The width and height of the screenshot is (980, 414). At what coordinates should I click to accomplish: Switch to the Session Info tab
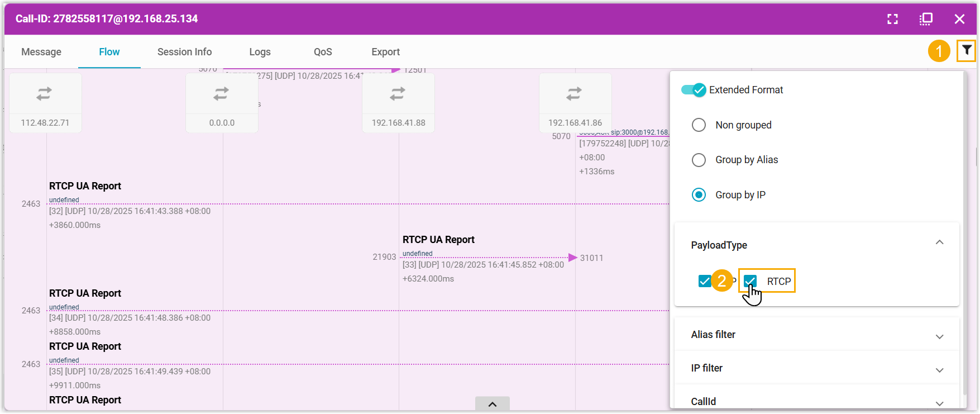pos(184,52)
